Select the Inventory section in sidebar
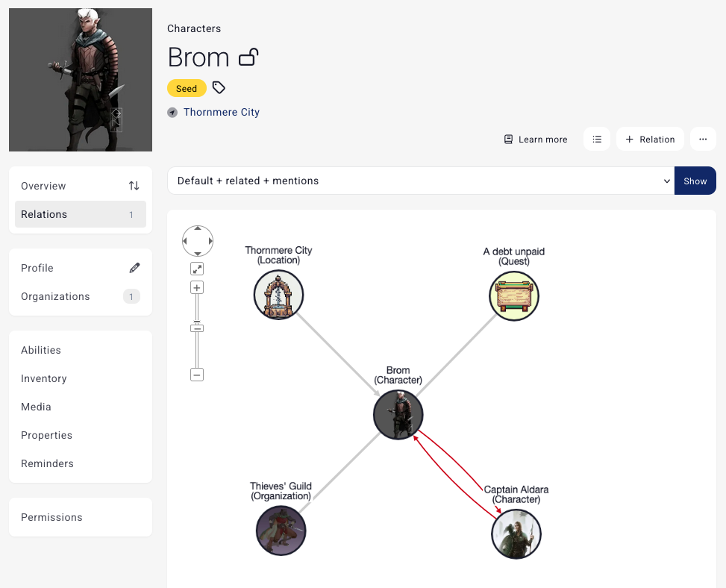 (43, 378)
